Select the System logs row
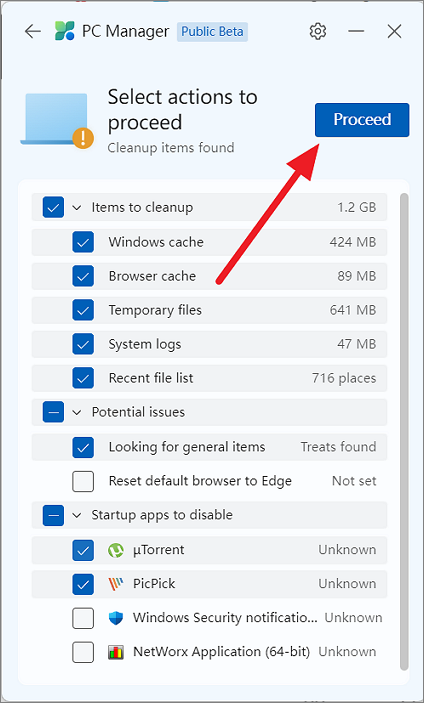The image size is (424, 703). coord(209,344)
